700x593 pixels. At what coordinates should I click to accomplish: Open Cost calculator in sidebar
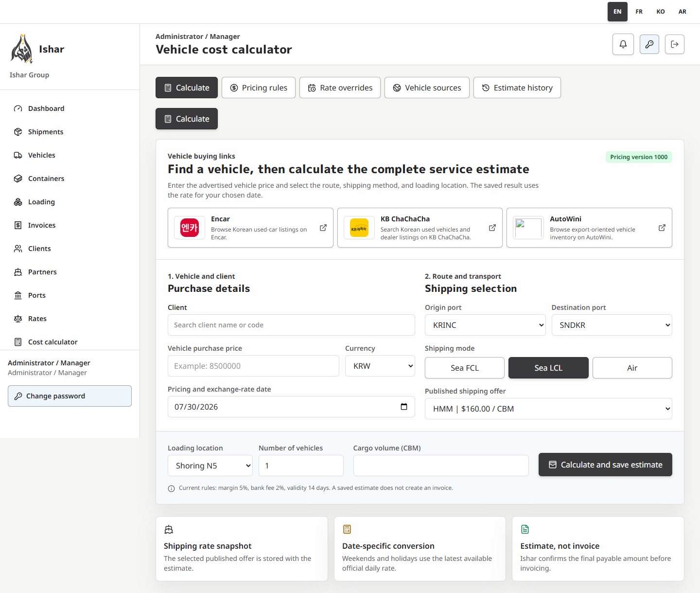[x=70, y=342]
